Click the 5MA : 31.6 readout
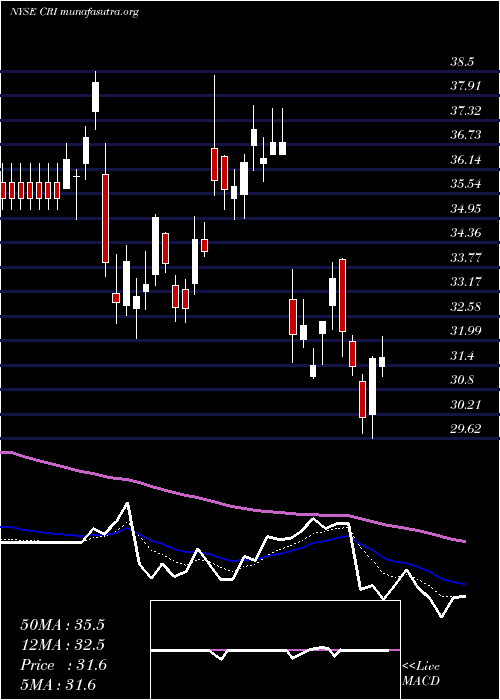 pos(58,685)
